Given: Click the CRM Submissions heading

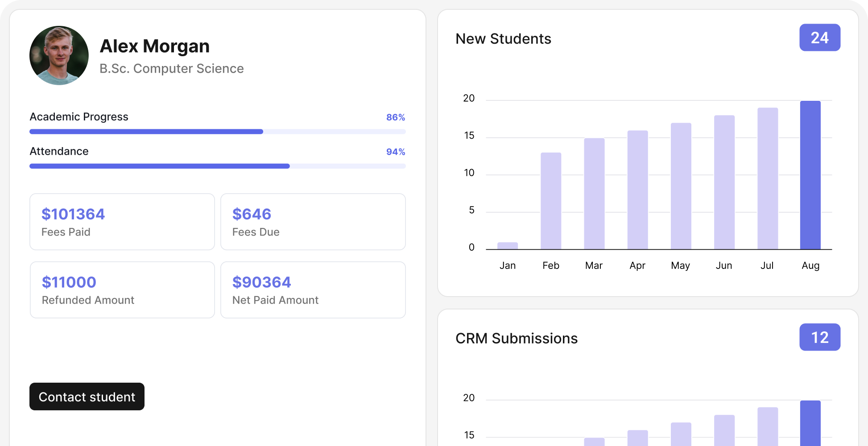Looking at the screenshot, I should point(517,339).
